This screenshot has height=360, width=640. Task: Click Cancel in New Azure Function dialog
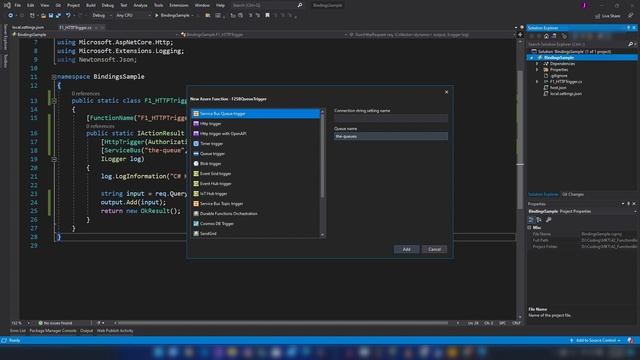pyautogui.click(x=434, y=249)
